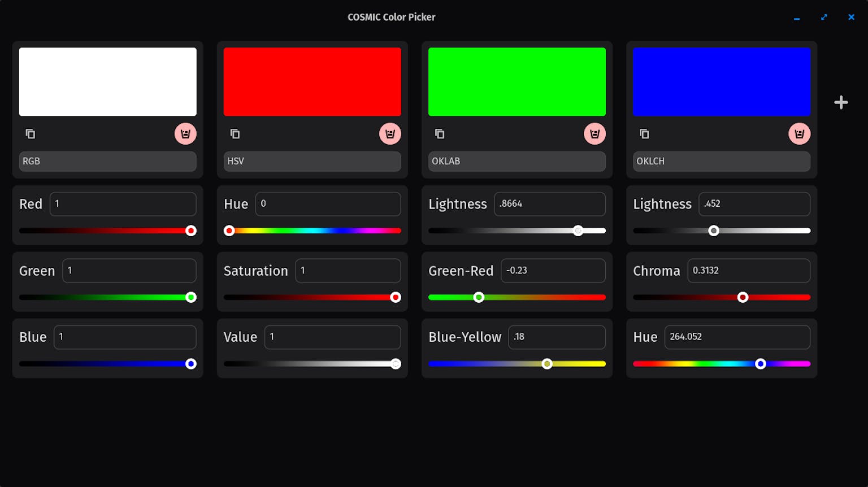Edit the Chroma value input field
Image resolution: width=868 pixels, height=487 pixels.
(749, 271)
